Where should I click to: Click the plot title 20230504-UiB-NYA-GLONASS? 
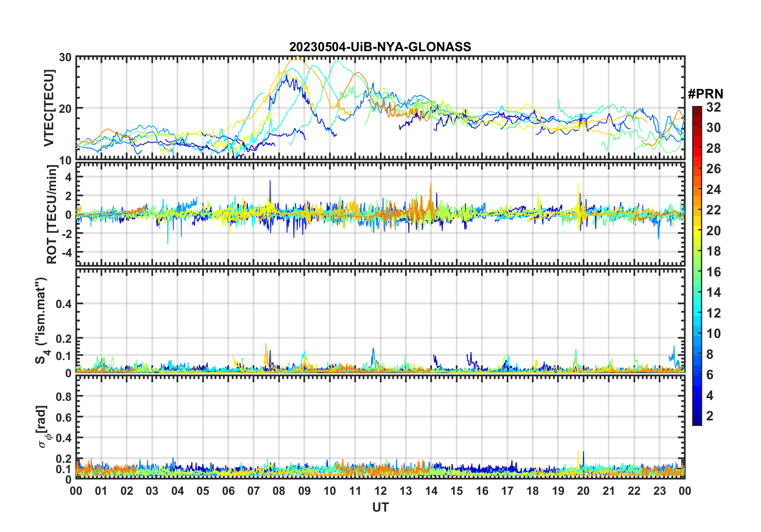[380, 47]
